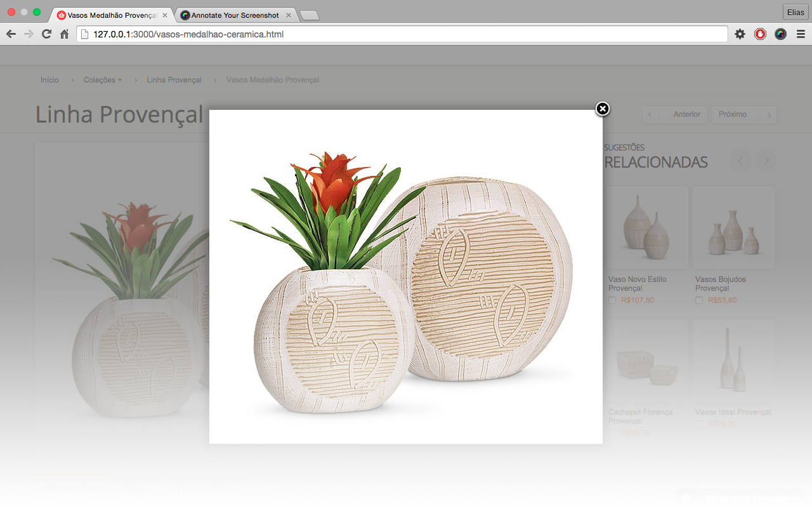812x508 pixels.
Task: Go to Início breadcrumb
Action: pos(49,80)
